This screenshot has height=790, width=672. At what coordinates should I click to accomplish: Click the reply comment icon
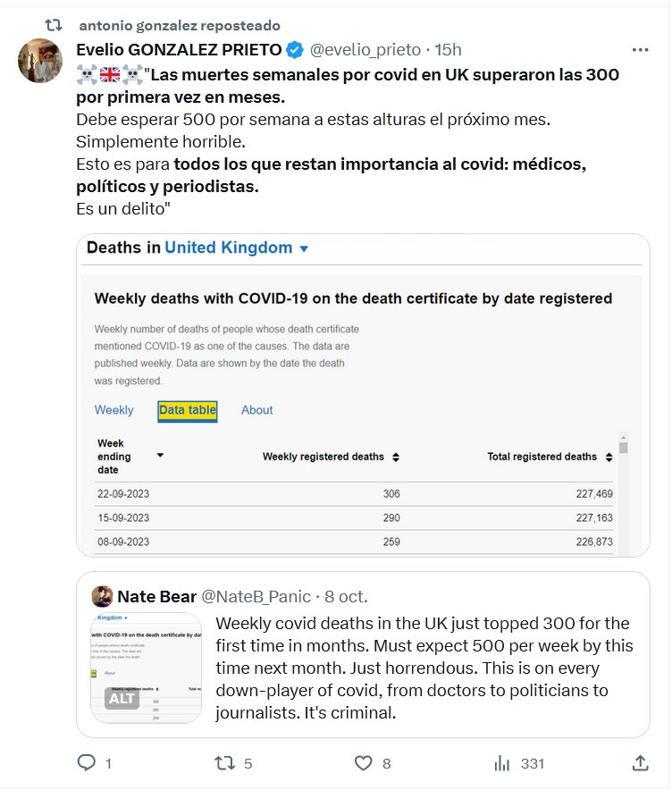88,763
